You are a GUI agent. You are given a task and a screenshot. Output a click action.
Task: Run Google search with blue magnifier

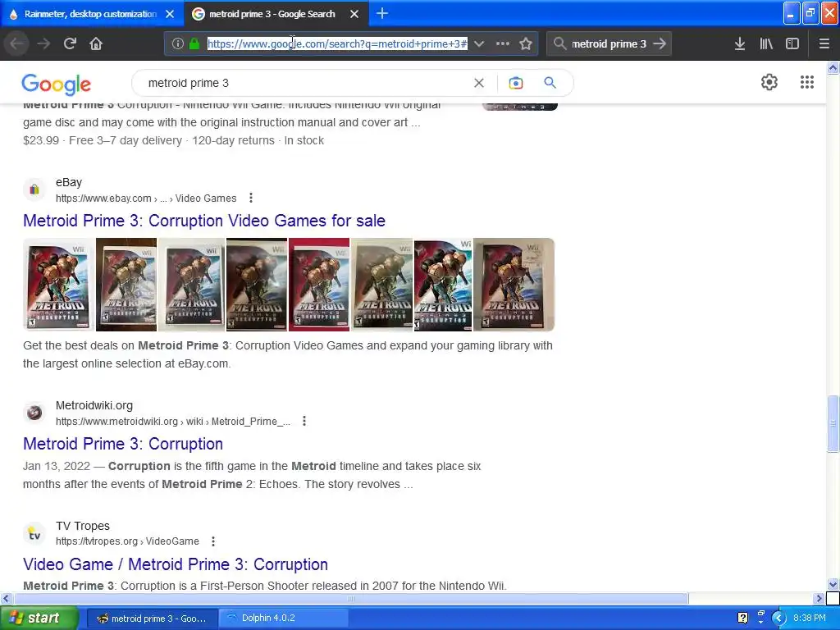[x=550, y=83]
